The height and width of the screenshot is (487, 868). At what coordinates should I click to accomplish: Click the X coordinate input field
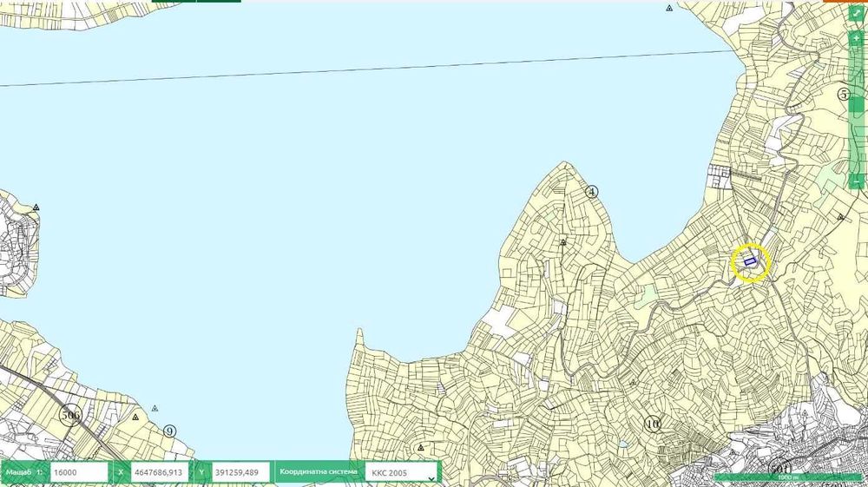tap(161, 472)
